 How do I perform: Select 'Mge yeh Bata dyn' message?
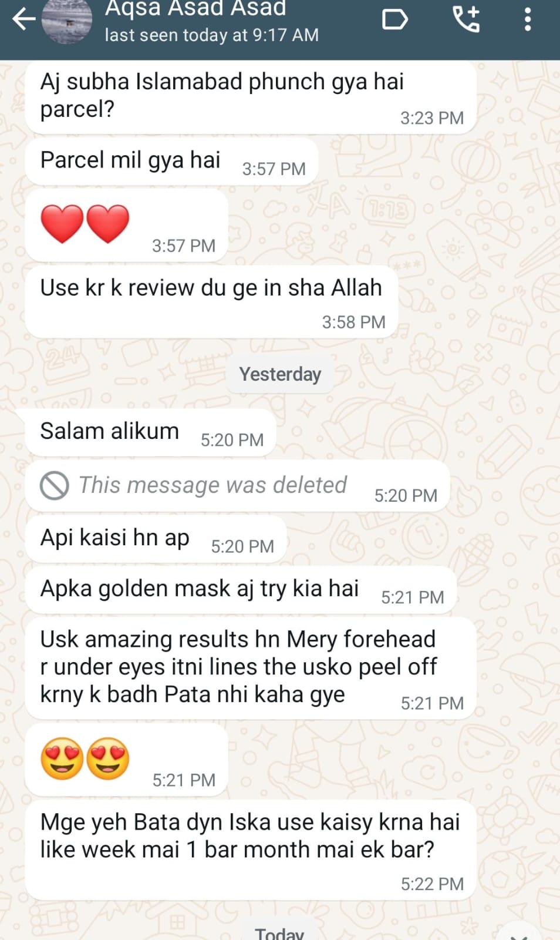(250, 850)
